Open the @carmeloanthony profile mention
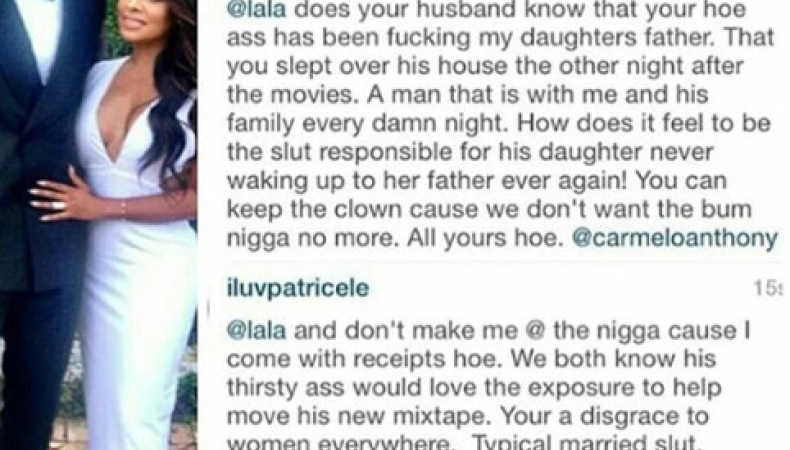 [675, 238]
